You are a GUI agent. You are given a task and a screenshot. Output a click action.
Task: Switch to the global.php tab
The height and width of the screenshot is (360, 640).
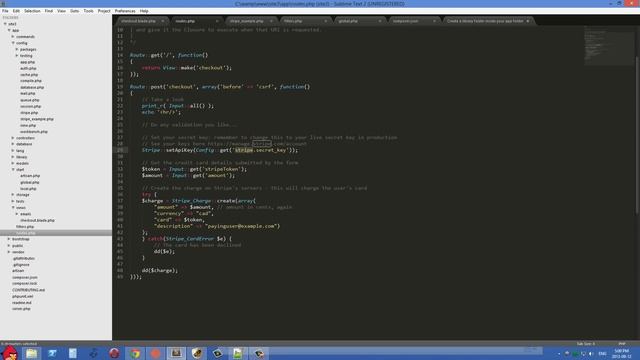click(348, 21)
